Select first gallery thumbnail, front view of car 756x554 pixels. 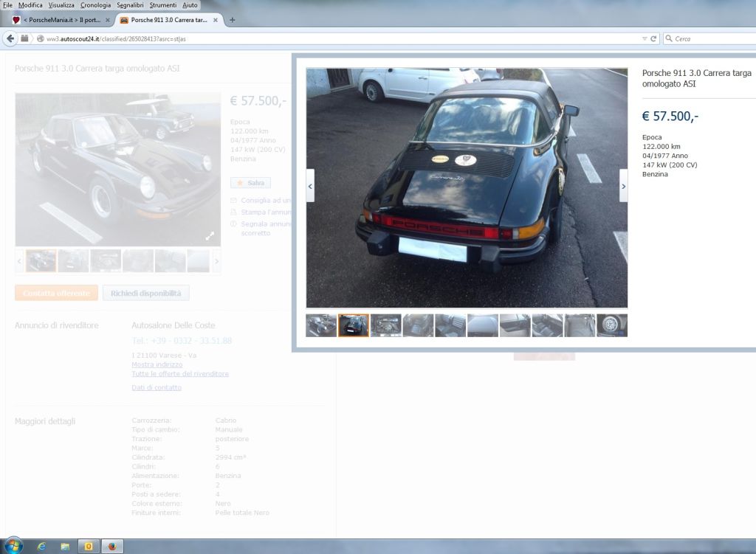click(x=321, y=325)
